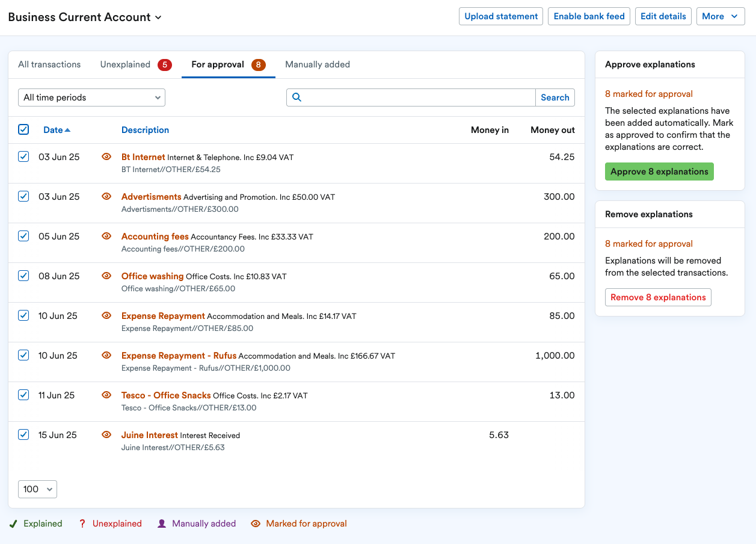This screenshot has height=544, width=756.
Task: Click the search magnifier icon
Action: (297, 97)
